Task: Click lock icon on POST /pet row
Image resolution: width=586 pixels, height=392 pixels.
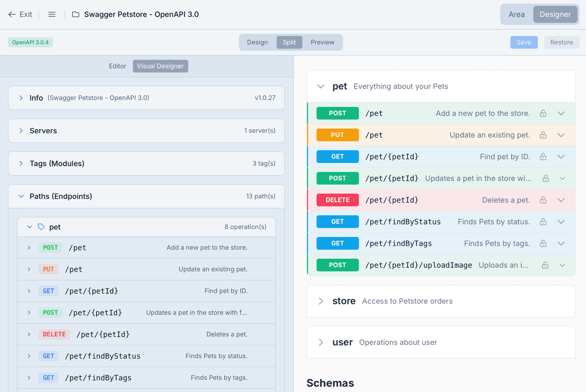Action: (x=543, y=113)
